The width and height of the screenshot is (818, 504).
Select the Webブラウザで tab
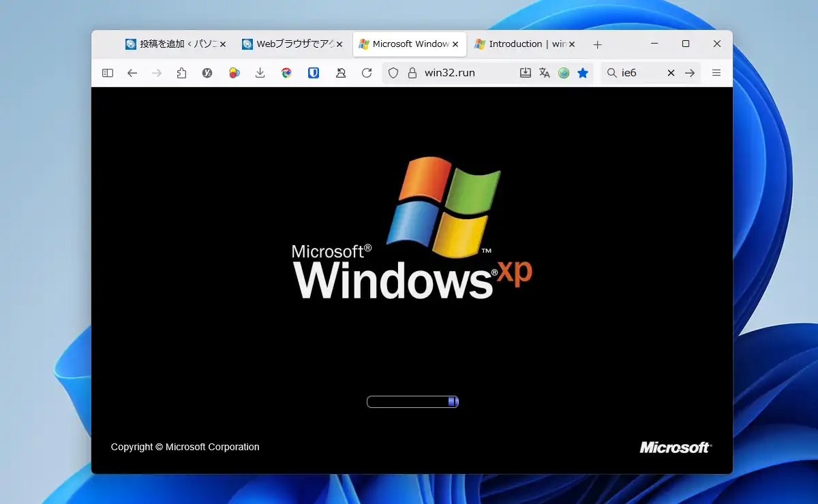pos(290,44)
